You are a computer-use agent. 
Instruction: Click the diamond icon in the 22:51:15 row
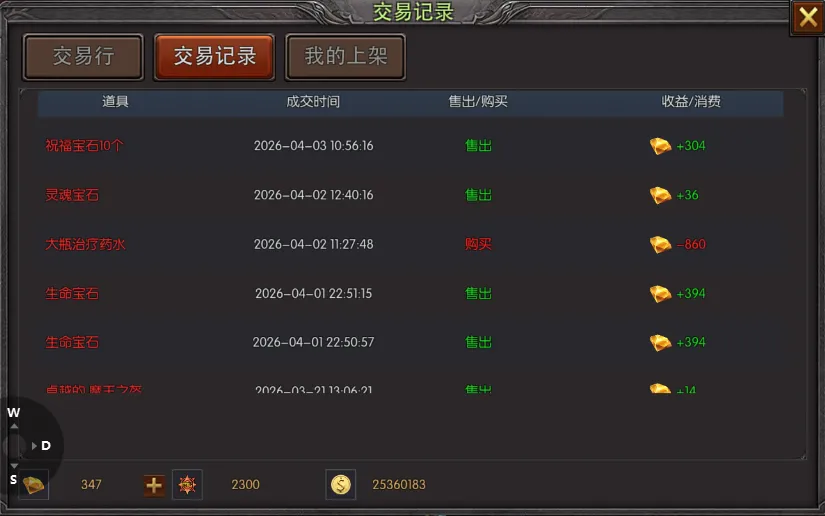[660, 294]
